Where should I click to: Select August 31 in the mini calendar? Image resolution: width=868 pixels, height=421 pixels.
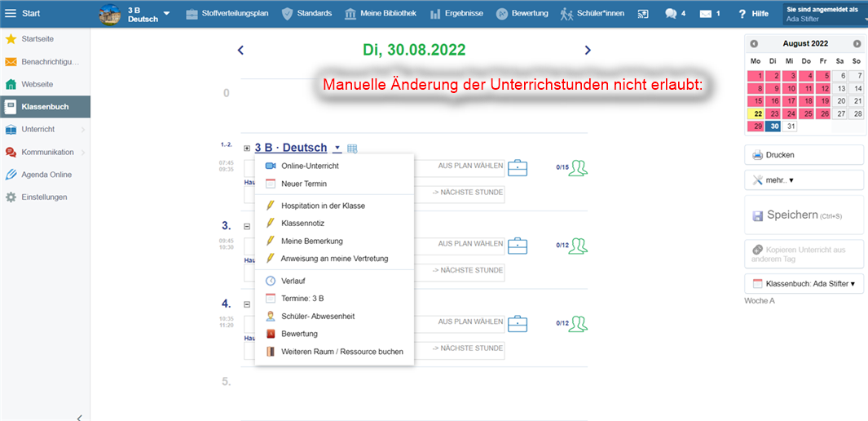[x=790, y=126]
